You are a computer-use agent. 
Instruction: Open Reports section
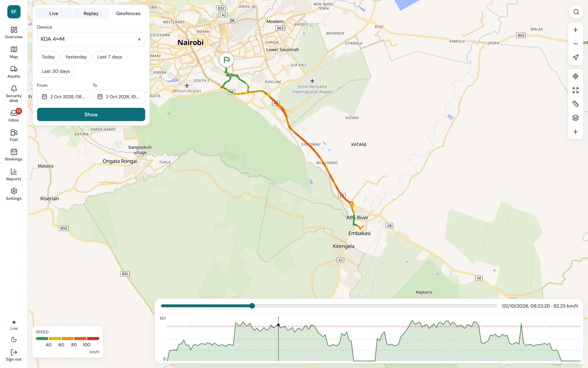[14, 174]
